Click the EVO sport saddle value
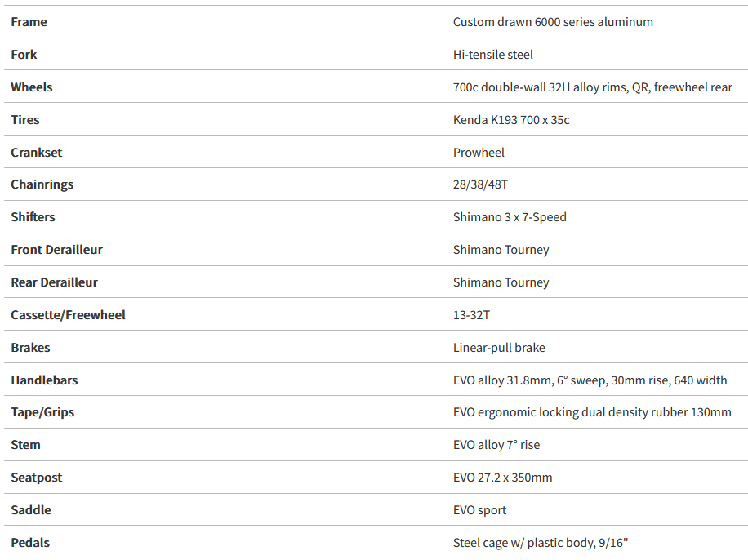The height and width of the screenshot is (560, 748). coord(479,510)
